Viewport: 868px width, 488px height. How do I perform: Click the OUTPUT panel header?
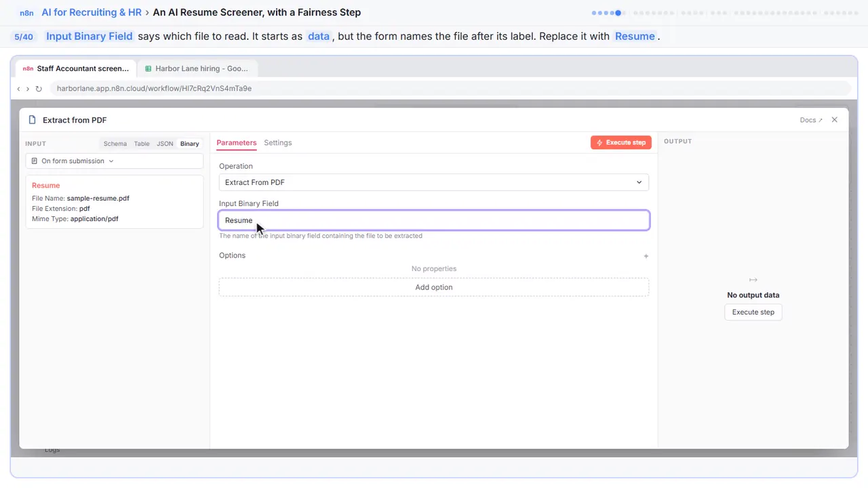tap(678, 142)
